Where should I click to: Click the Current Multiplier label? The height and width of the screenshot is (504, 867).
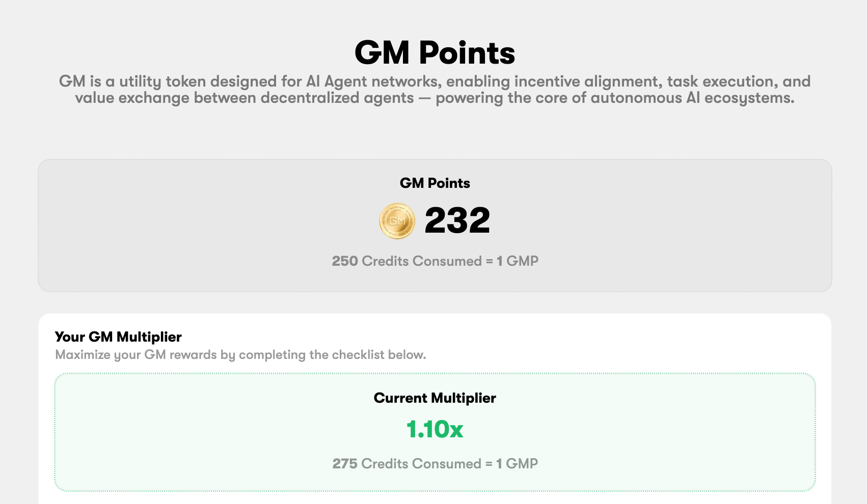[x=435, y=398]
